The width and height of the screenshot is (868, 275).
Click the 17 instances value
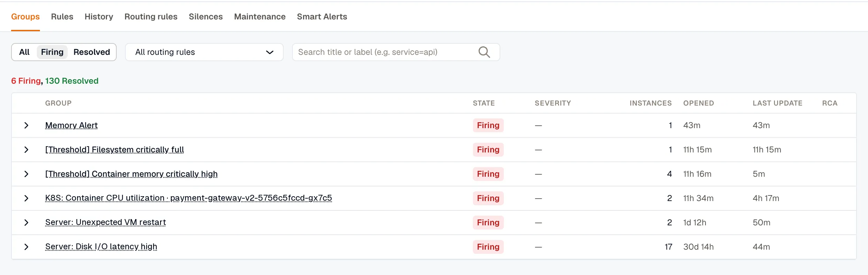668,247
